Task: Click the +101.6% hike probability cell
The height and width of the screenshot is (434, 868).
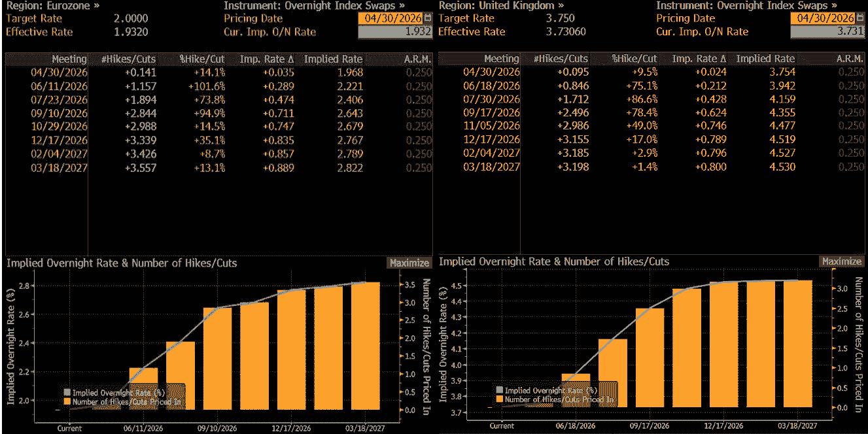Action: click(207, 86)
